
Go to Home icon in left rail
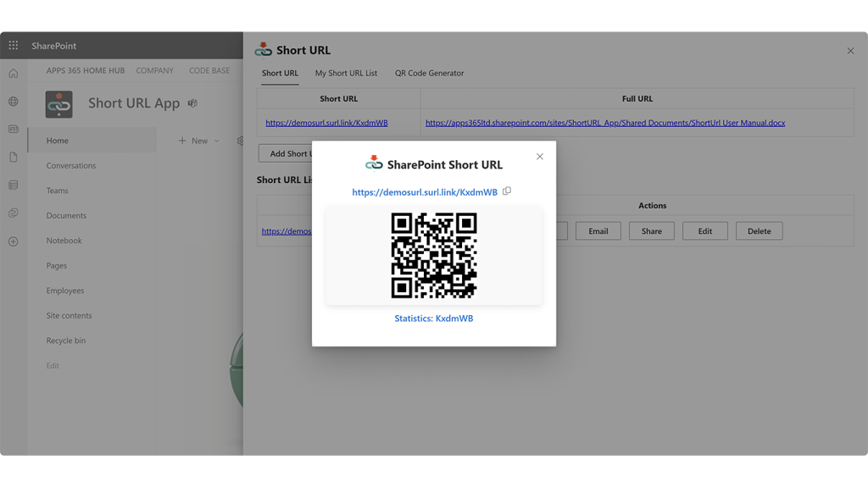14,74
